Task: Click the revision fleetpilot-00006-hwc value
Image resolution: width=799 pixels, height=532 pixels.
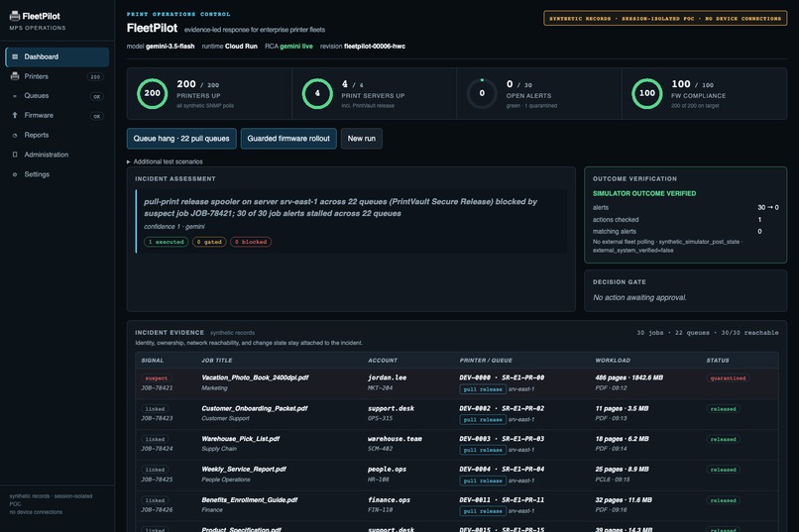Action: (x=375, y=47)
